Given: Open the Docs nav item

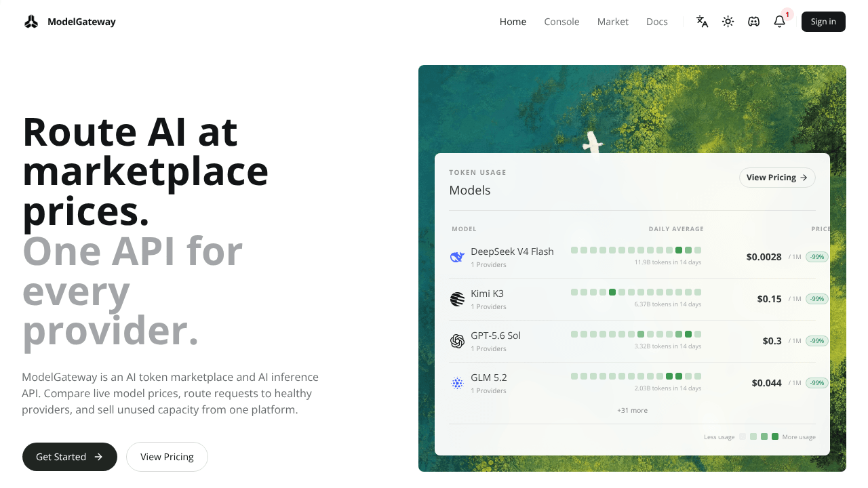Looking at the screenshot, I should point(657,22).
